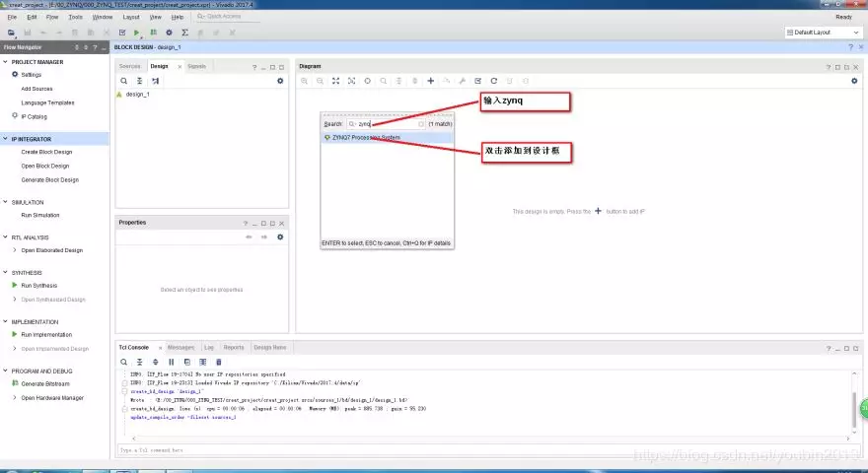Switch to the Messages tab
Image resolution: width=868 pixels, height=473 pixels.
(x=181, y=348)
